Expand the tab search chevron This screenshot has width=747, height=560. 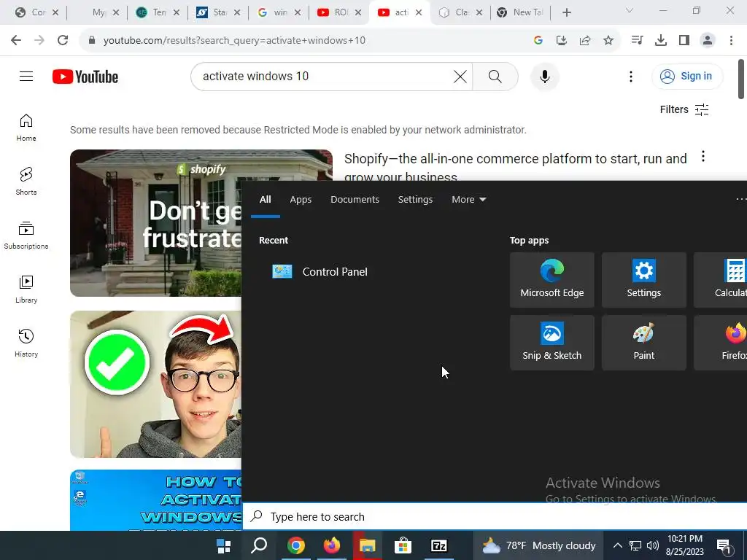click(630, 10)
